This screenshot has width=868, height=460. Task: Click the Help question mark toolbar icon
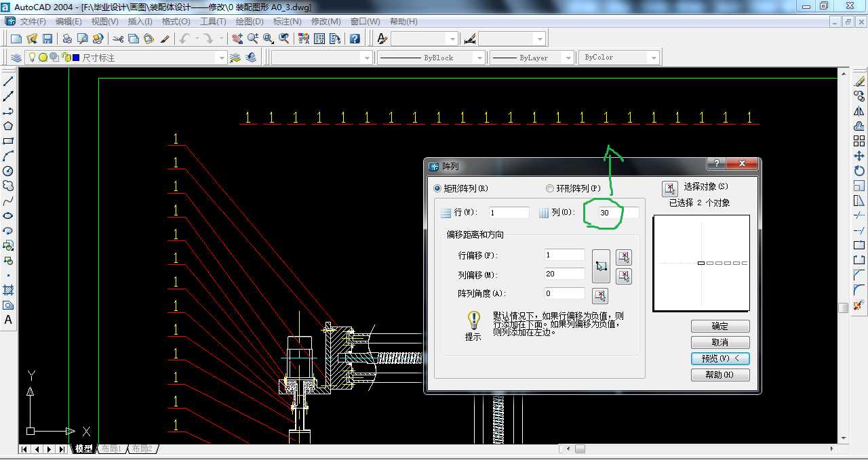[354, 39]
